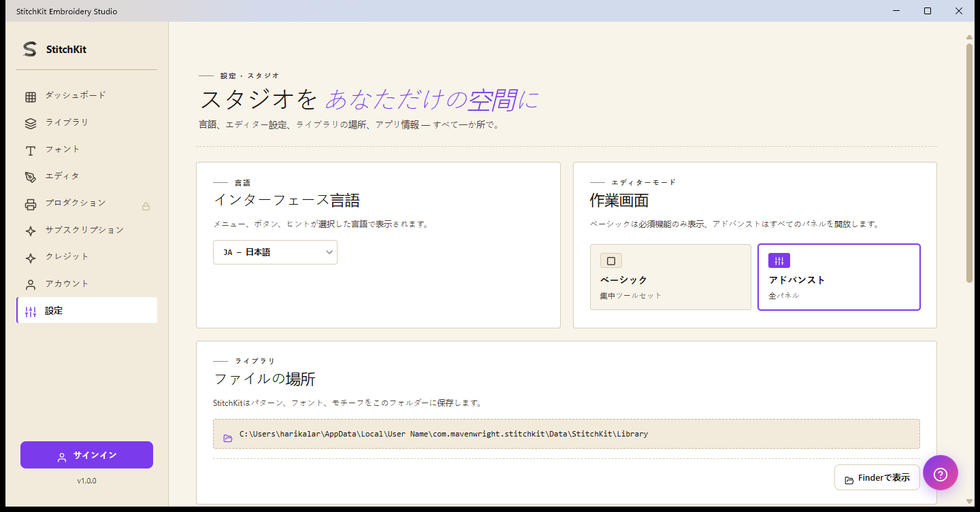Image resolution: width=980 pixels, height=512 pixels.
Task: Select 設定 in the sidebar
Action: click(x=87, y=311)
